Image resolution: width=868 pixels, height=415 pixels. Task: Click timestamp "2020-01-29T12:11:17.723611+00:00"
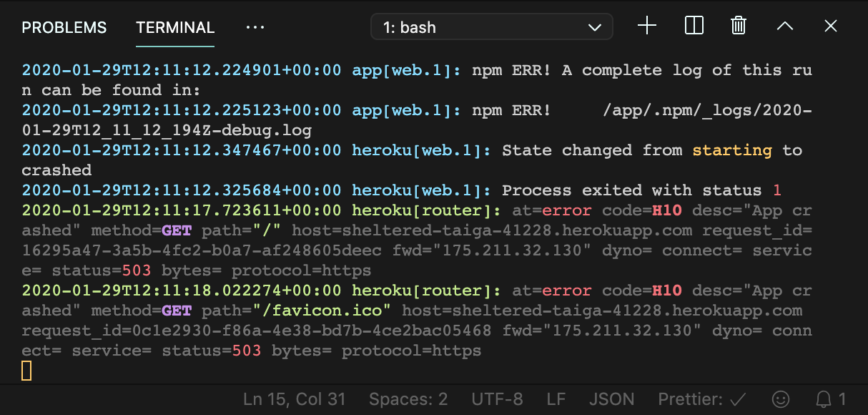click(182, 210)
